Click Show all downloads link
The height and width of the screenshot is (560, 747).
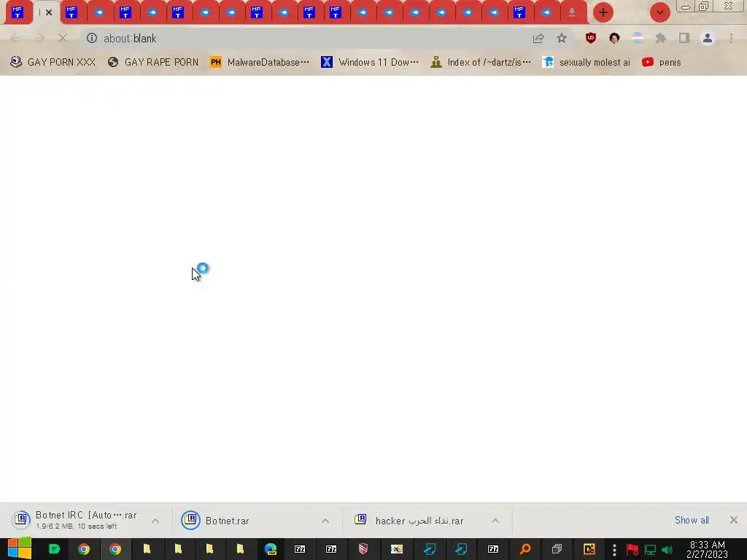click(x=692, y=520)
